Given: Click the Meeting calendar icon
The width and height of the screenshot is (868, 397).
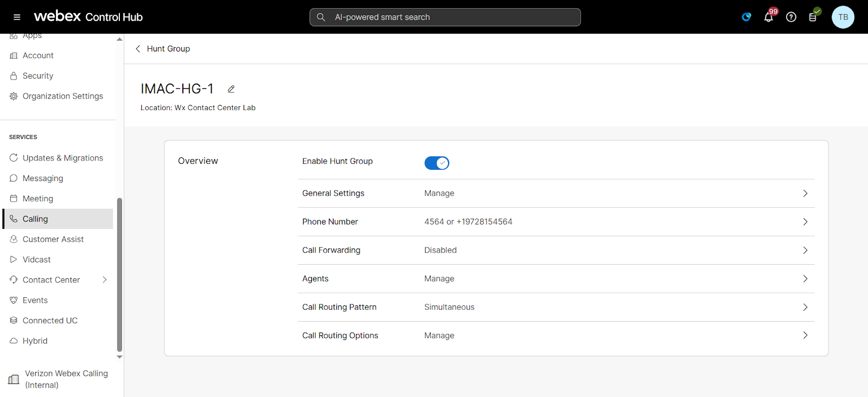Looking at the screenshot, I should click(14, 198).
